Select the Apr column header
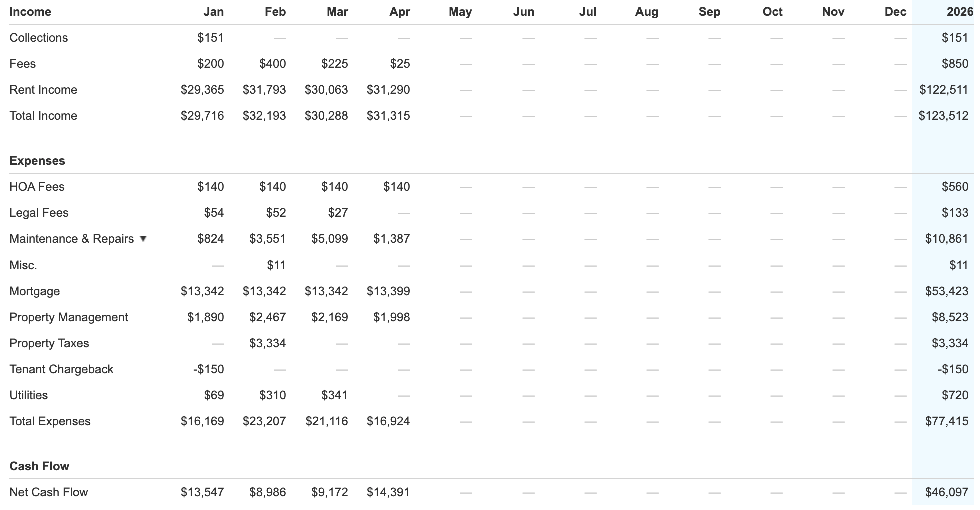 pos(399,12)
